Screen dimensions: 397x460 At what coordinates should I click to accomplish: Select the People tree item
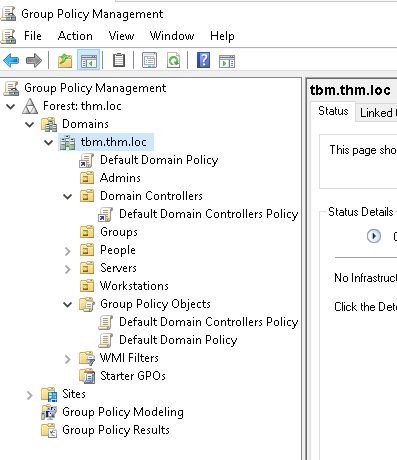tap(118, 250)
